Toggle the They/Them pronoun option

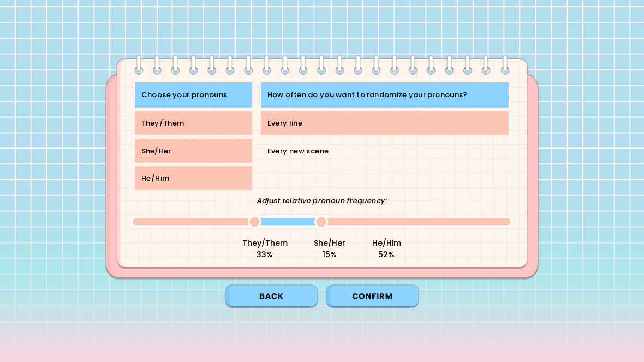(193, 123)
